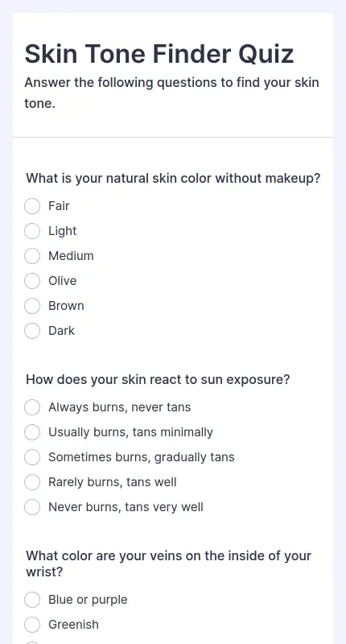Click the sun exposure question text
Image resolution: width=346 pixels, height=644 pixels.
pos(158,379)
